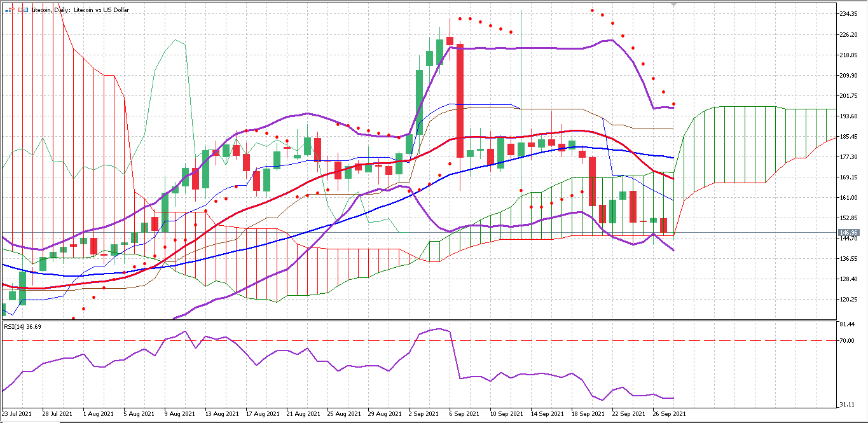Click the RSI 81.44 scale label

pyautogui.click(x=846, y=324)
